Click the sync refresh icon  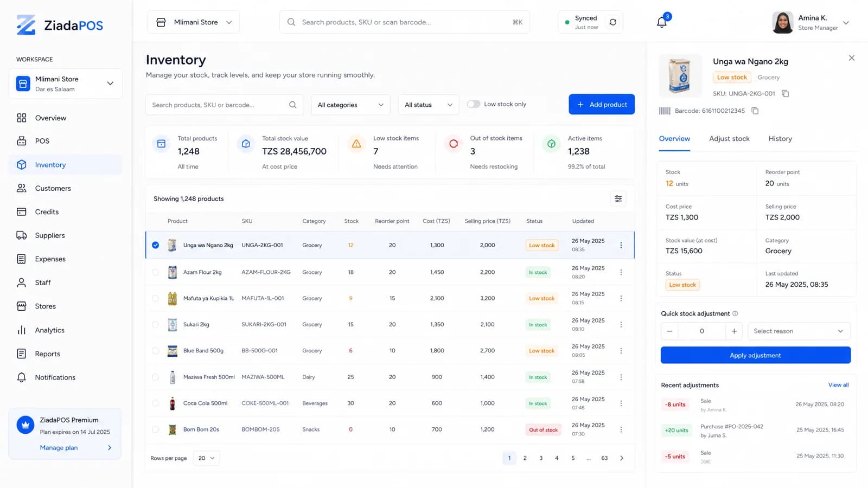point(612,22)
